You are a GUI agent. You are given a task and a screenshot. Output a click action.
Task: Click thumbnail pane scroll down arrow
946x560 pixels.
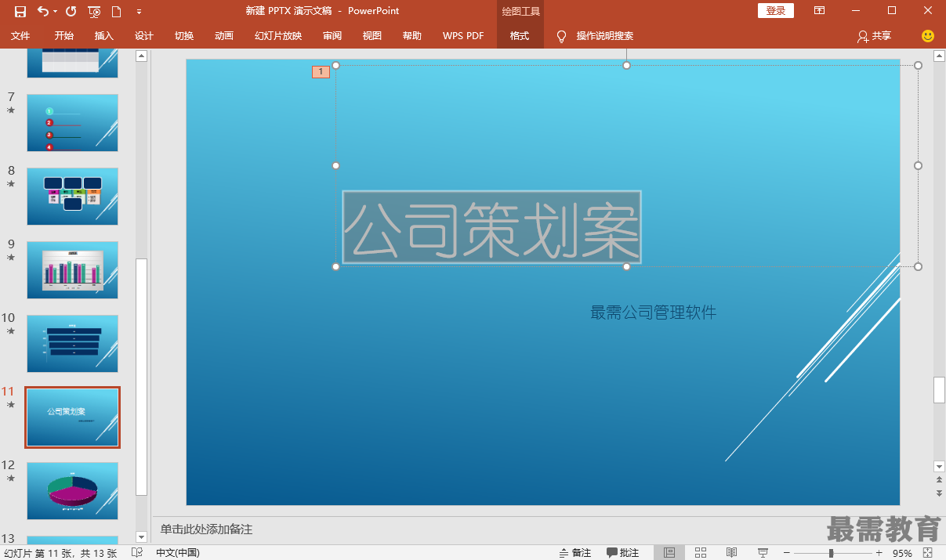click(x=142, y=537)
